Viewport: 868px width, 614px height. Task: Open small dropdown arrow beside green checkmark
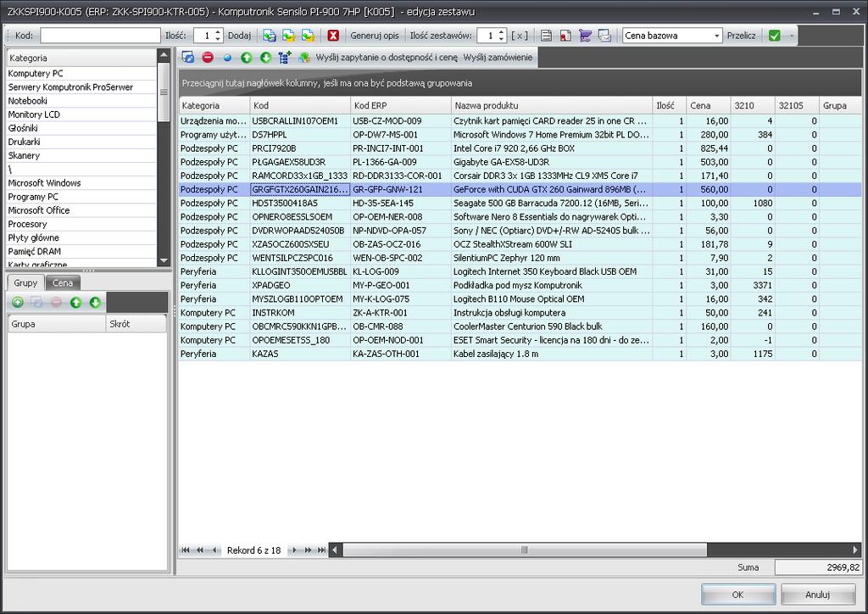click(792, 36)
